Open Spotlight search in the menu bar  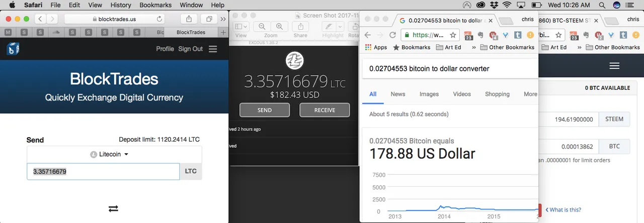pyautogui.click(x=602, y=5)
